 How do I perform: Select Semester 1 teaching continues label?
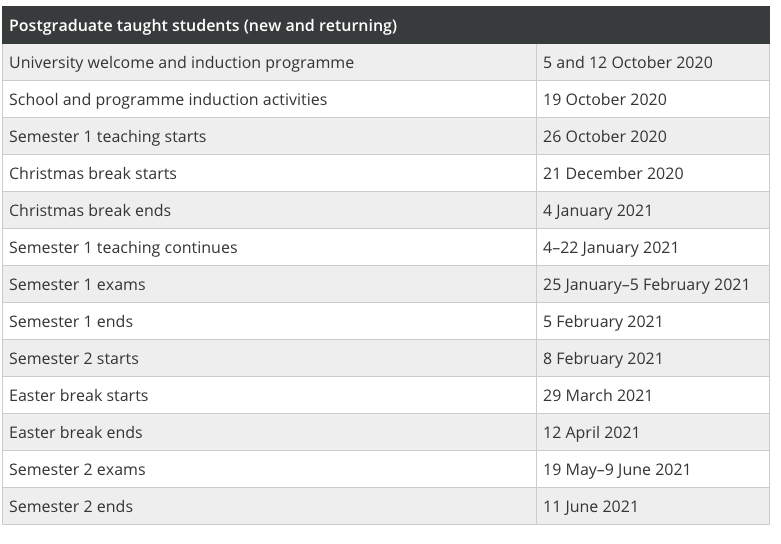click(123, 248)
